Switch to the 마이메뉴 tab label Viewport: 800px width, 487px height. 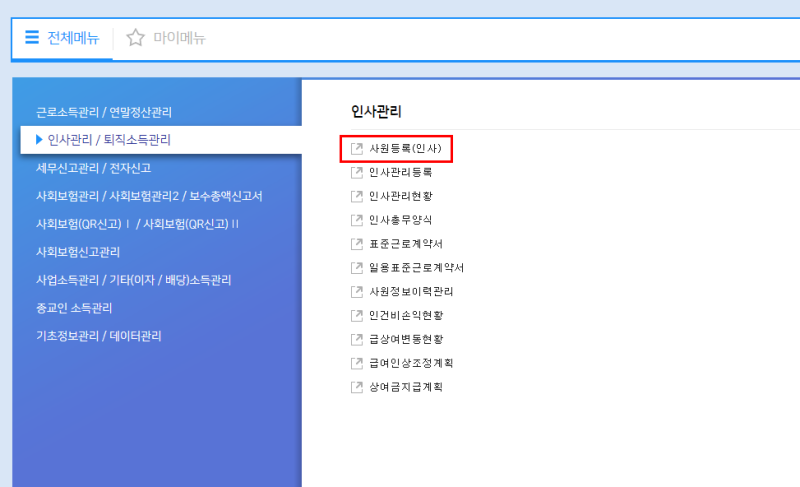(x=179, y=38)
